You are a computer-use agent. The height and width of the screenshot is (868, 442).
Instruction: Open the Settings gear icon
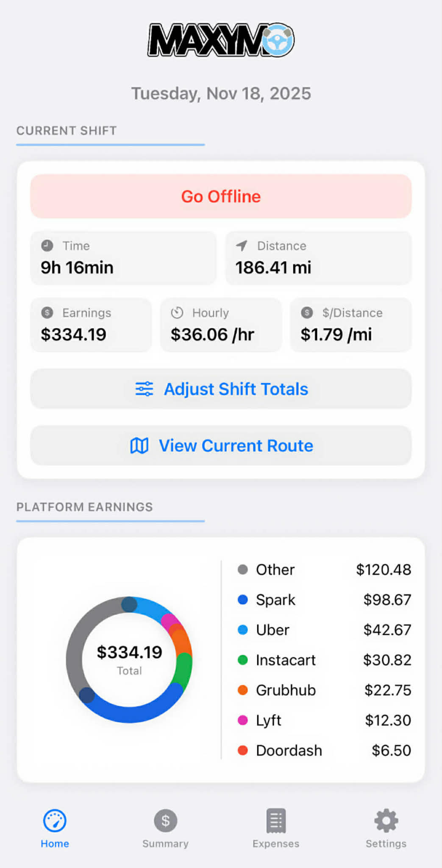386,821
